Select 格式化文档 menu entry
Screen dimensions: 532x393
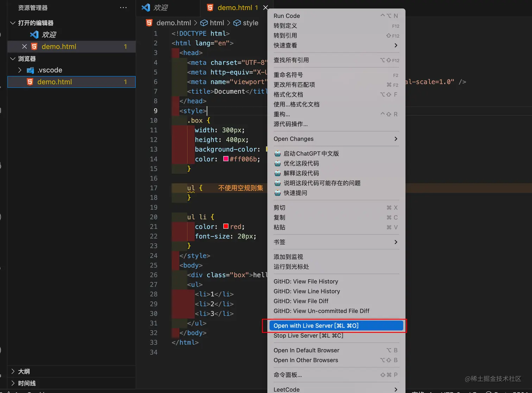tap(336, 95)
